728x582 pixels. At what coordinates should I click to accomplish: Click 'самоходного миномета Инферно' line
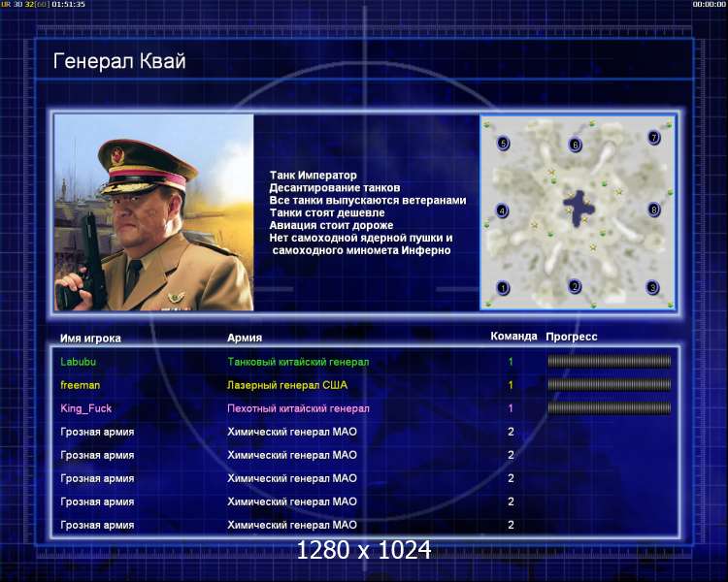click(x=361, y=250)
